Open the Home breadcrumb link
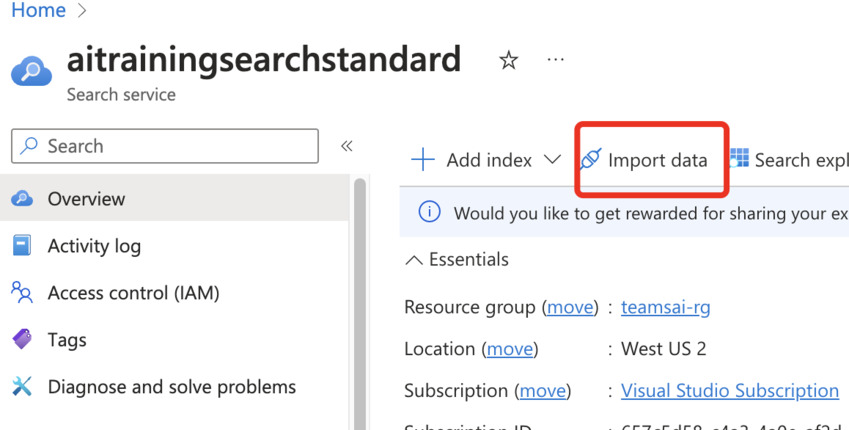 coord(38,9)
